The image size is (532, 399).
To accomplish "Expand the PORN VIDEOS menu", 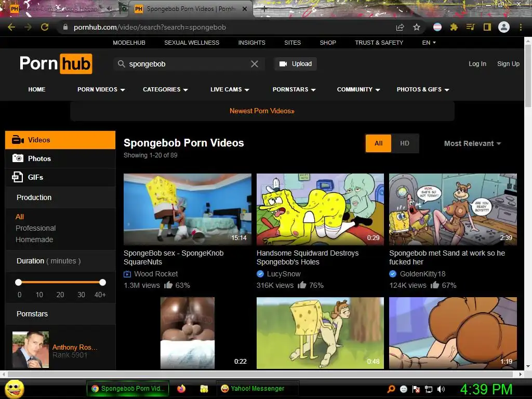I will point(101,89).
